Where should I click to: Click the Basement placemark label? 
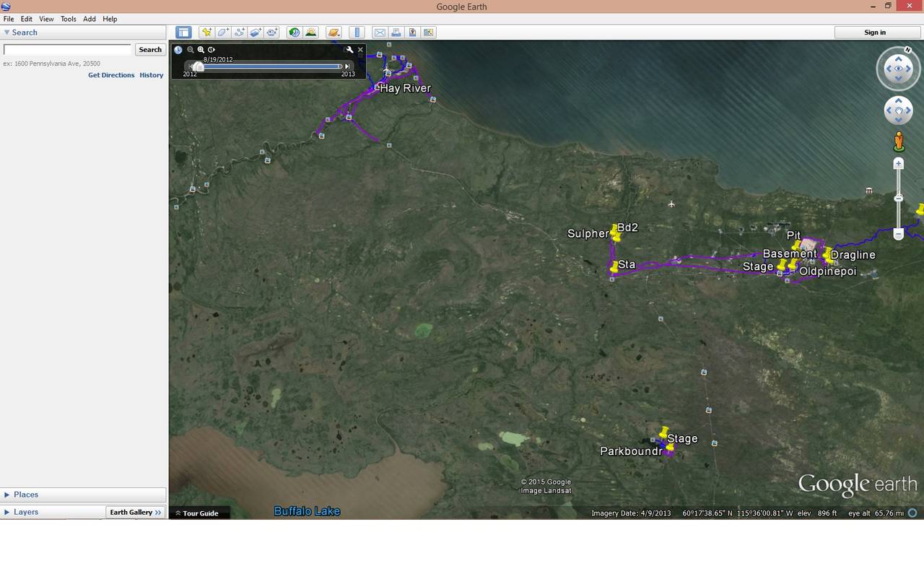click(x=790, y=253)
